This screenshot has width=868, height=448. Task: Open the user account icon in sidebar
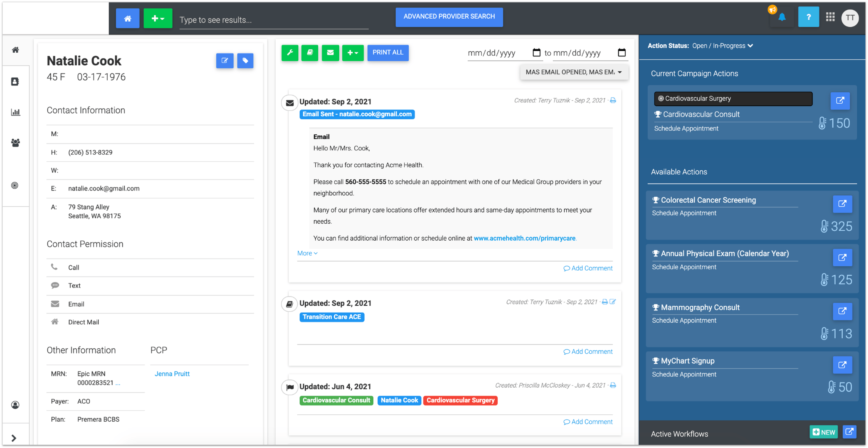pyautogui.click(x=15, y=405)
